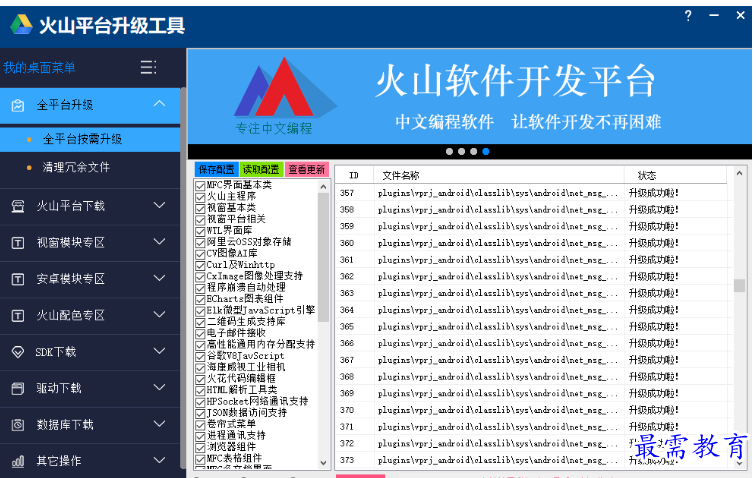Click the file list scroll-up arrow
The width and height of the screenshot is (756, 478).
coord(739,173)
